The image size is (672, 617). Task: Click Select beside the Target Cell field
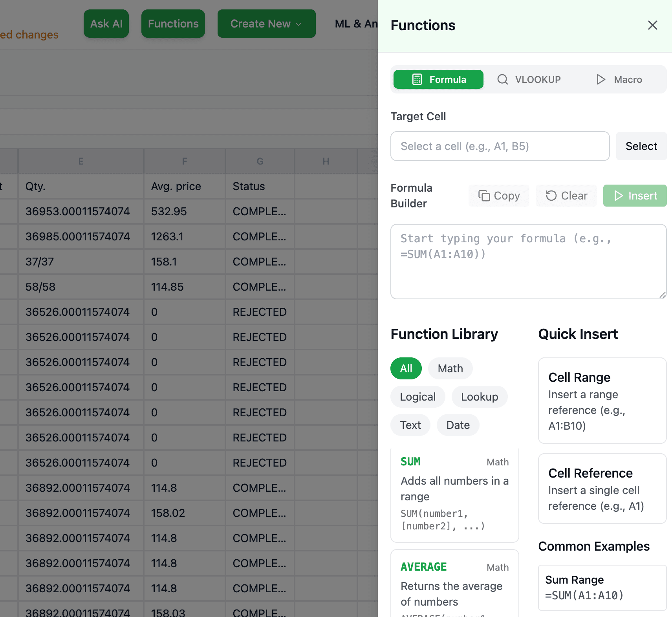(641, 146)
